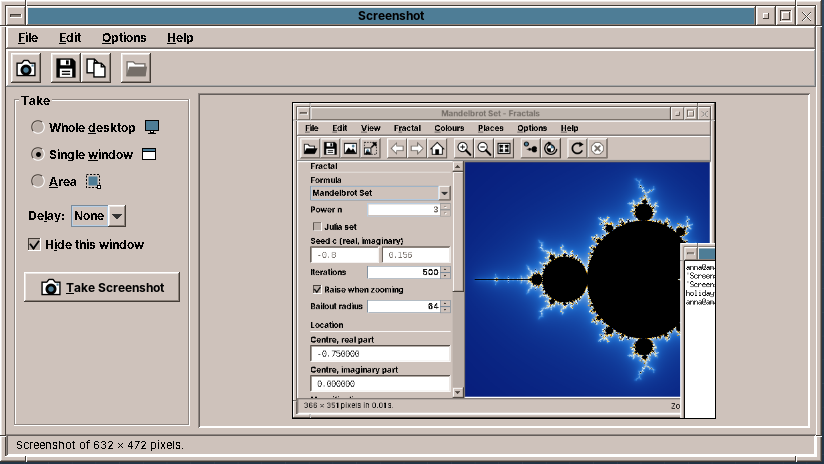This screenshot has height=464, width=824.
Task: Click the zoom out magnifier in Mandelbrot toolbar
Action: [484, 149]
